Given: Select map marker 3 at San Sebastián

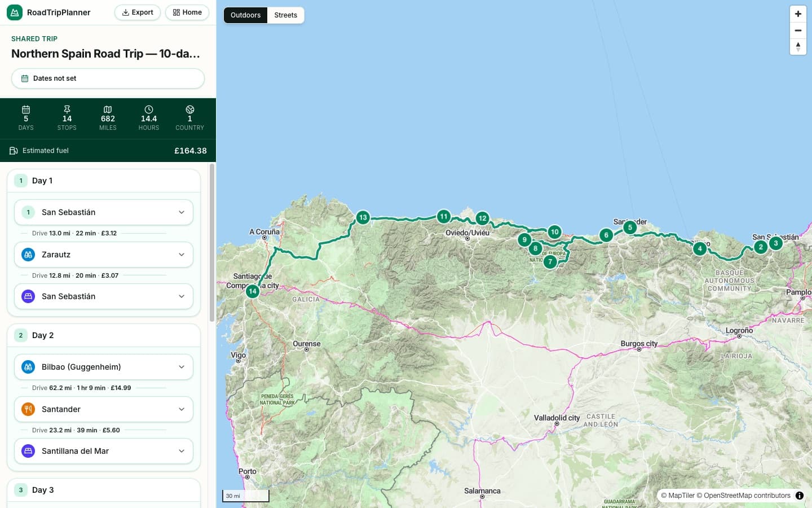Looking at the screenshot, I should pyautogui.click(x=776, y=243).
